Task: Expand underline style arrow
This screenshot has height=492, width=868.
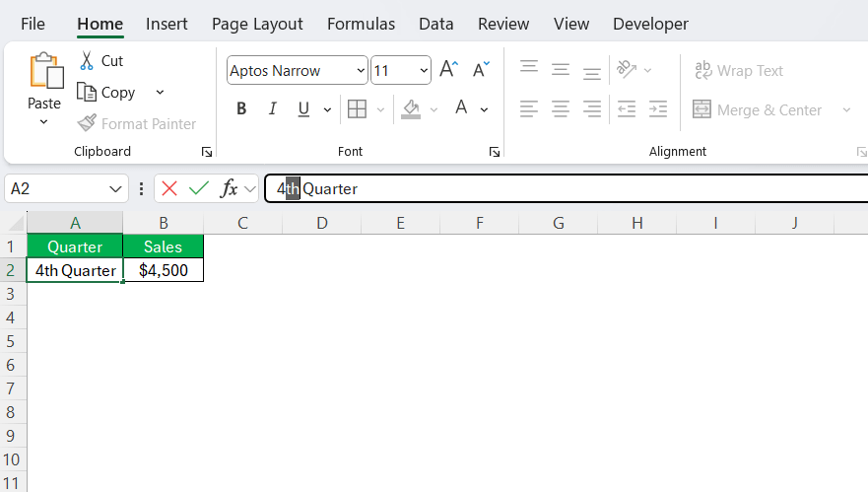Action: (x=327, y=109)
